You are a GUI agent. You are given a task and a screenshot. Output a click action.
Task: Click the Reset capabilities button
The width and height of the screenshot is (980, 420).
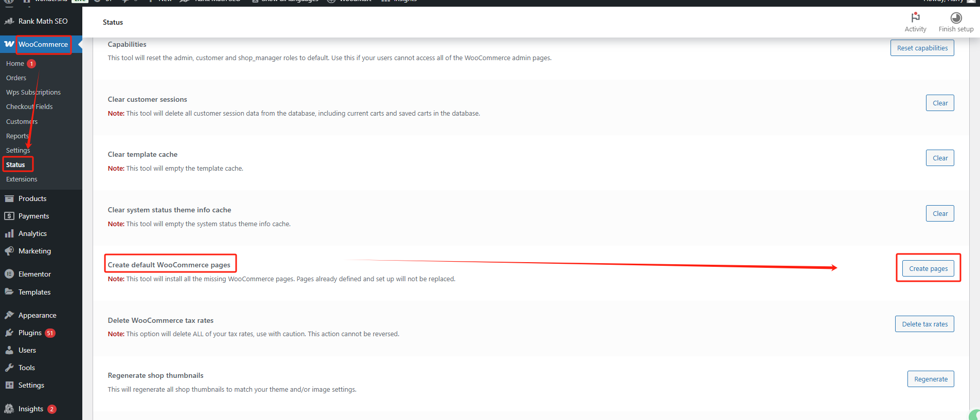(x=922, y=48)
